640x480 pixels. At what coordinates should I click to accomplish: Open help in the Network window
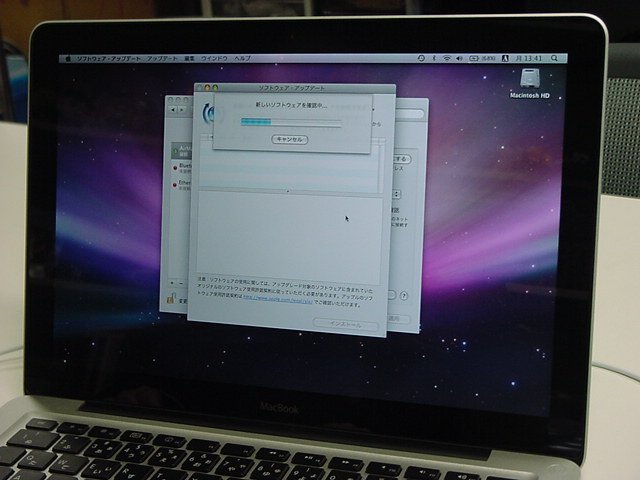pos(403,296)
